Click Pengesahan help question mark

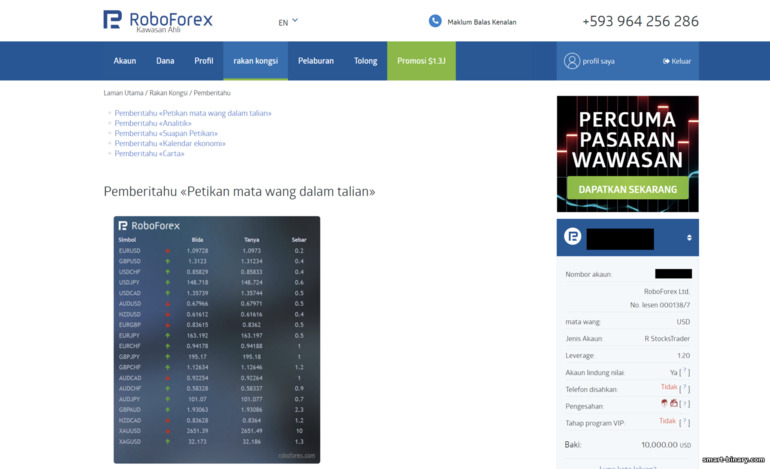pyautogui.click(x=685, y=404)
